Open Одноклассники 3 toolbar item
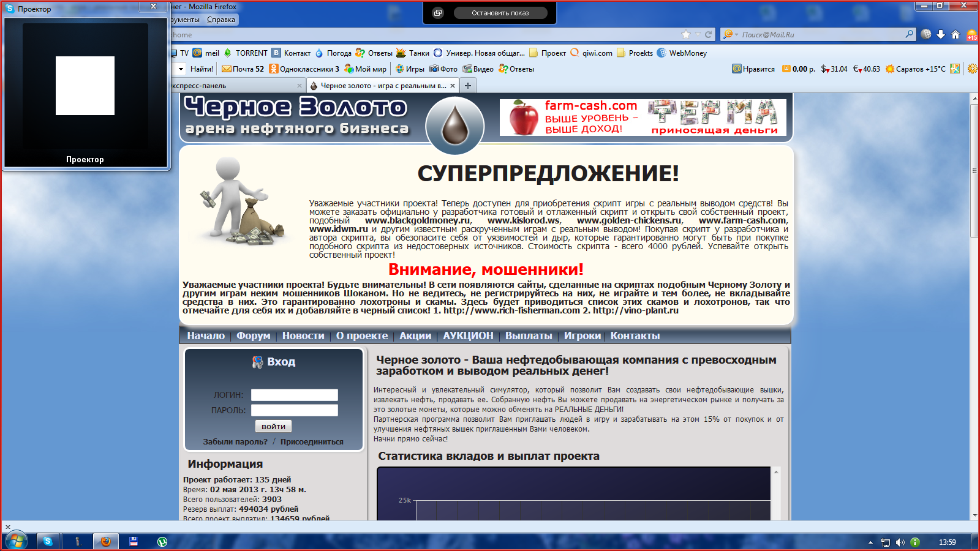The image size is (980, 551). click(x=304, y=69)
